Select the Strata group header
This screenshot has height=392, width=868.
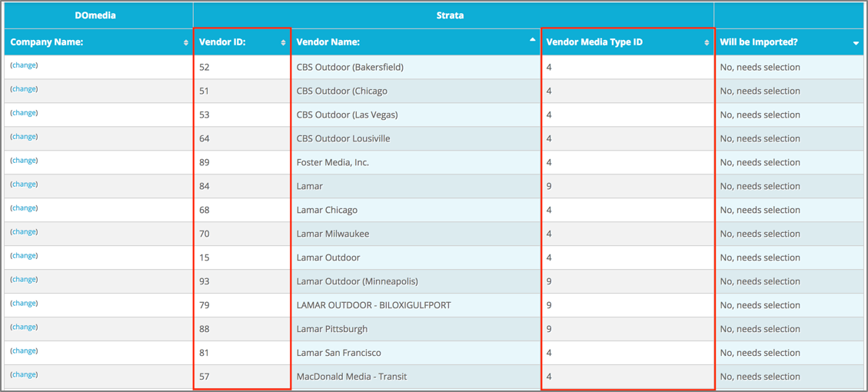point(454,15)
